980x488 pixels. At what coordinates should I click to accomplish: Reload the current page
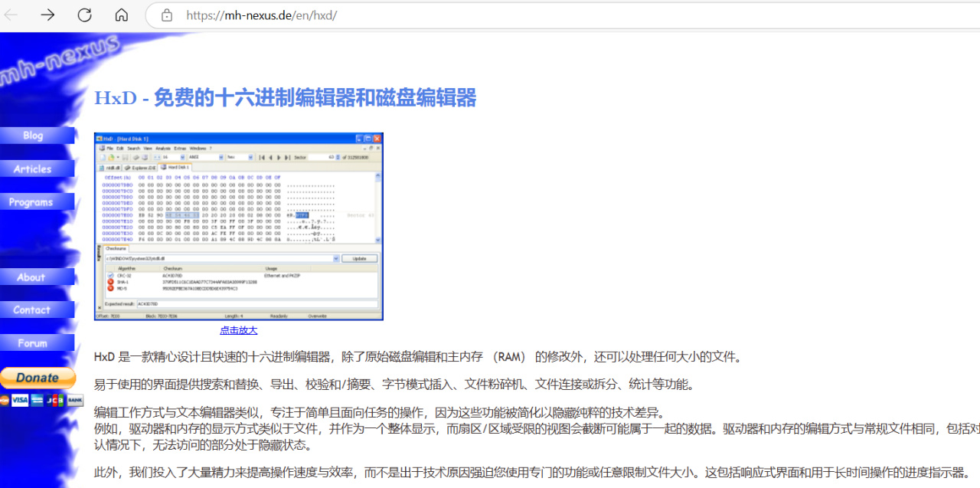pyautogui.click(x=85, y=15)
